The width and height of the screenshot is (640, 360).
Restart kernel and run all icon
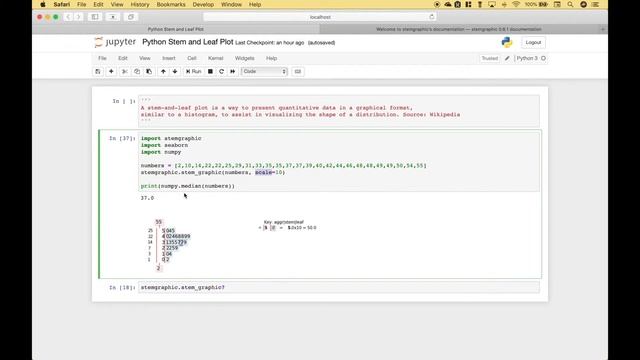[x=233, y=71]
